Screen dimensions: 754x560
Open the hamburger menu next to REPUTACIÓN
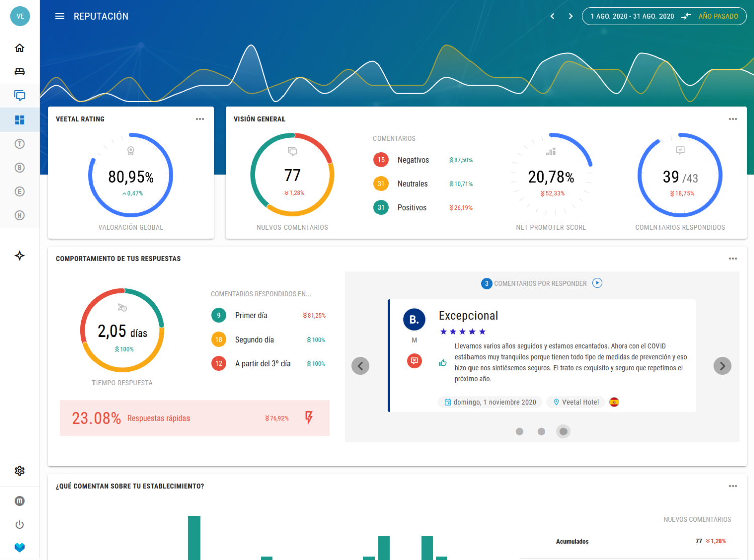(x=60, y=16)
